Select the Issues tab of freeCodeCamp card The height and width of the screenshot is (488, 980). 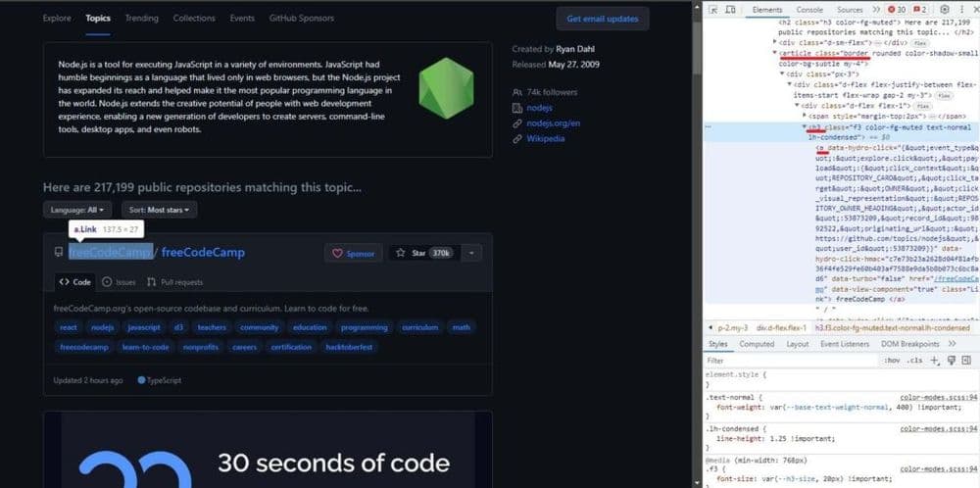pos(119,282)
